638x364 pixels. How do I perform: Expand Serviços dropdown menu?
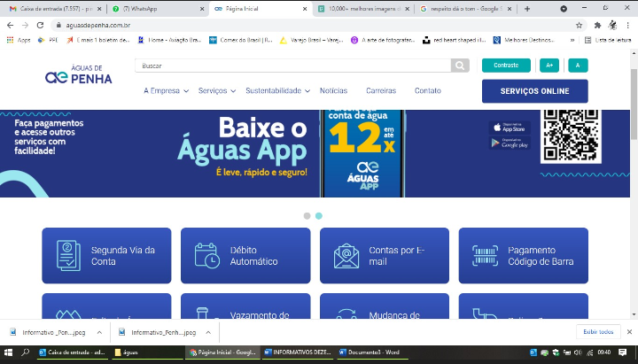point(217,90)
